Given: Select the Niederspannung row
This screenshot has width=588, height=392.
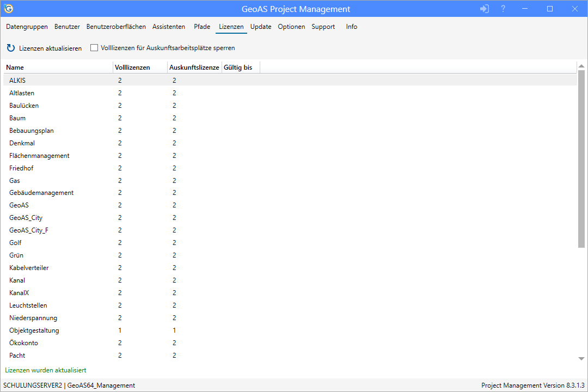Looking at the screenshot, I should [290, 318].
